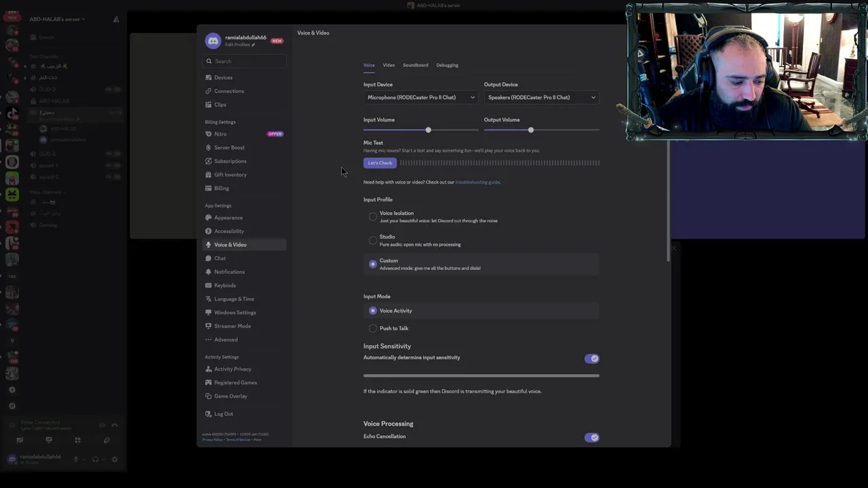Open Clips settings icon
This screenshot has width=868, height=488.
click(209, 105)
